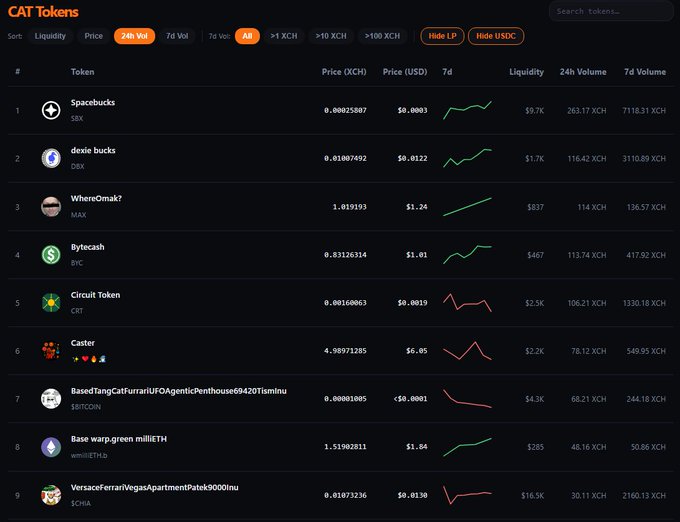Click the Liquidity column header

tap(526, 72)
